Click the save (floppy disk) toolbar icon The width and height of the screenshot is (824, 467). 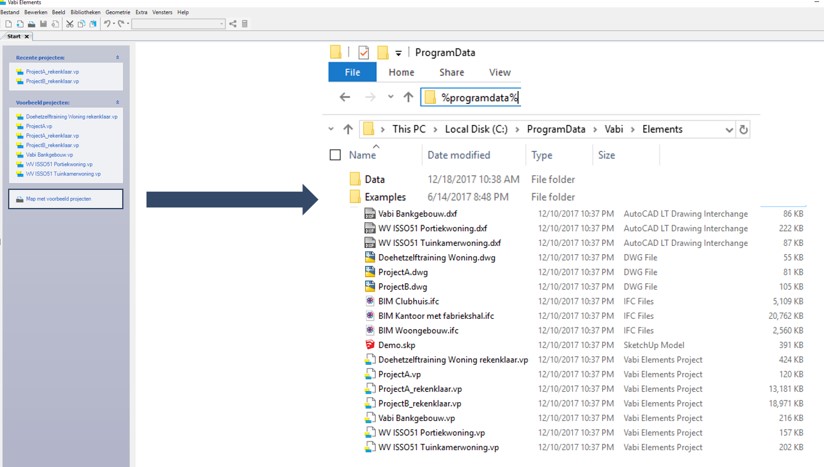click(x=43, y=24)
